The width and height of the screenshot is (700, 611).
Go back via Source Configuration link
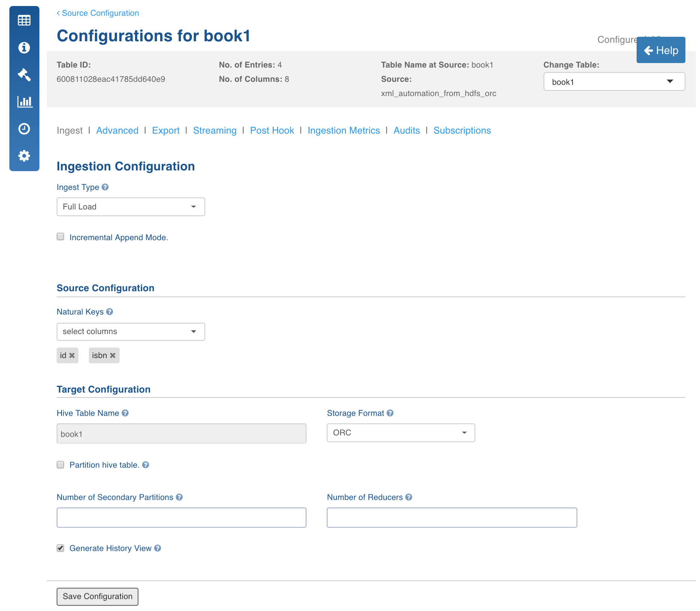(98, 13)
